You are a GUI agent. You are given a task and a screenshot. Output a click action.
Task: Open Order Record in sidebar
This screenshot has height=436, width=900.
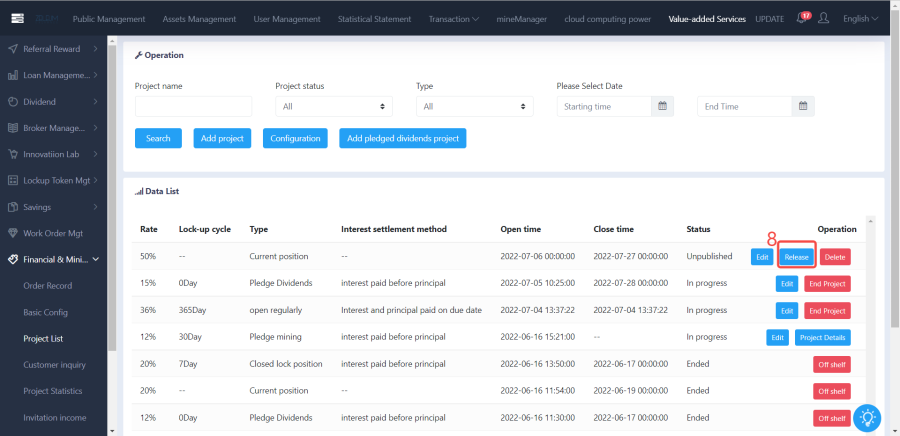[x=48, y=286]
